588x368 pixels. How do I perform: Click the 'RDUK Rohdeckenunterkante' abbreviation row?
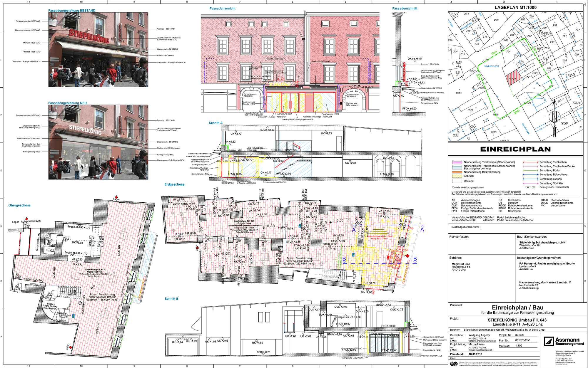[515, 208]
